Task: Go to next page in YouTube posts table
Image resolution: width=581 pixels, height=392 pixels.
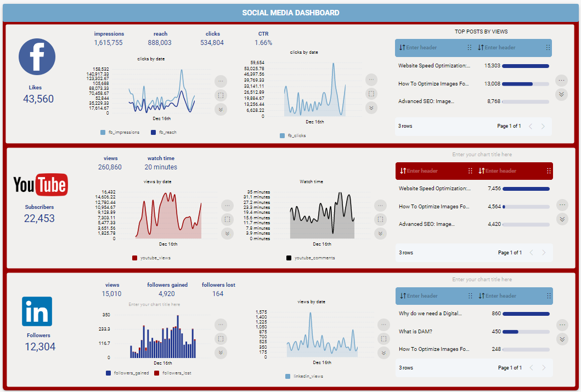Action: coord(544,253)
